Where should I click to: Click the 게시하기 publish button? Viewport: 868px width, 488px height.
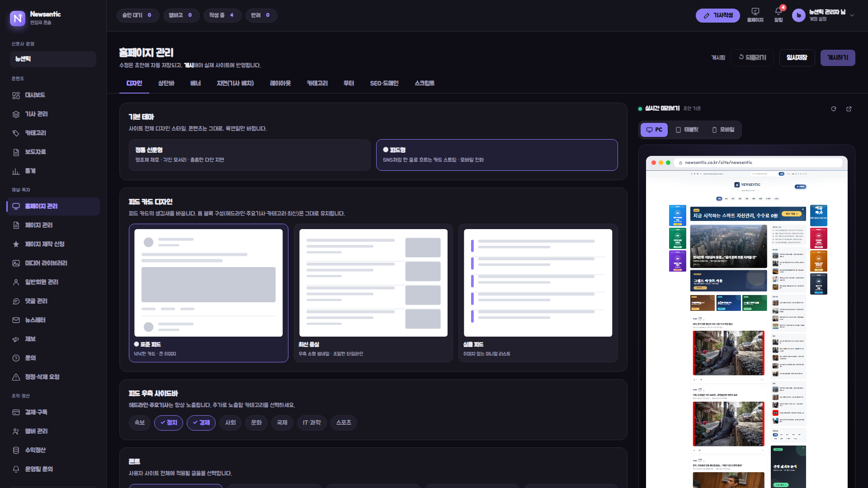click(838, 58)
